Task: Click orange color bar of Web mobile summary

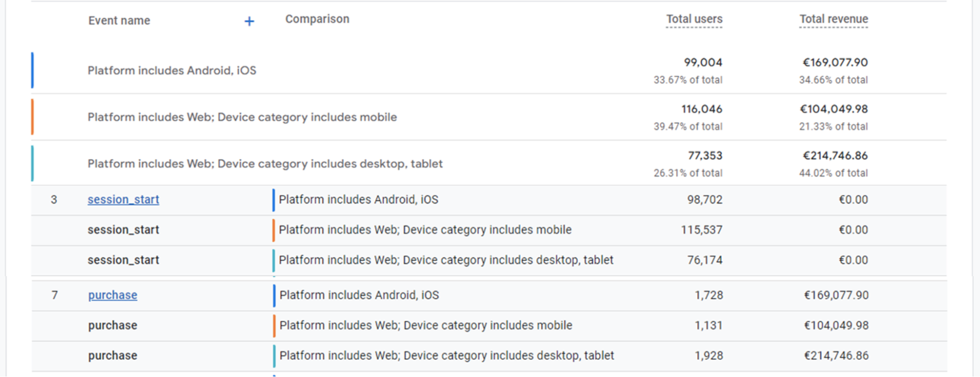Action: point(32,117)
